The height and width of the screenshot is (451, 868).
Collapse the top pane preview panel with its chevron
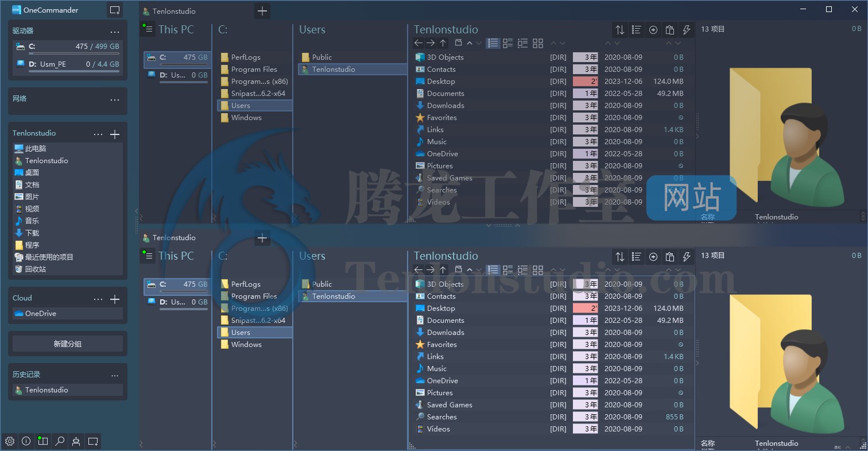coord(697,136)
